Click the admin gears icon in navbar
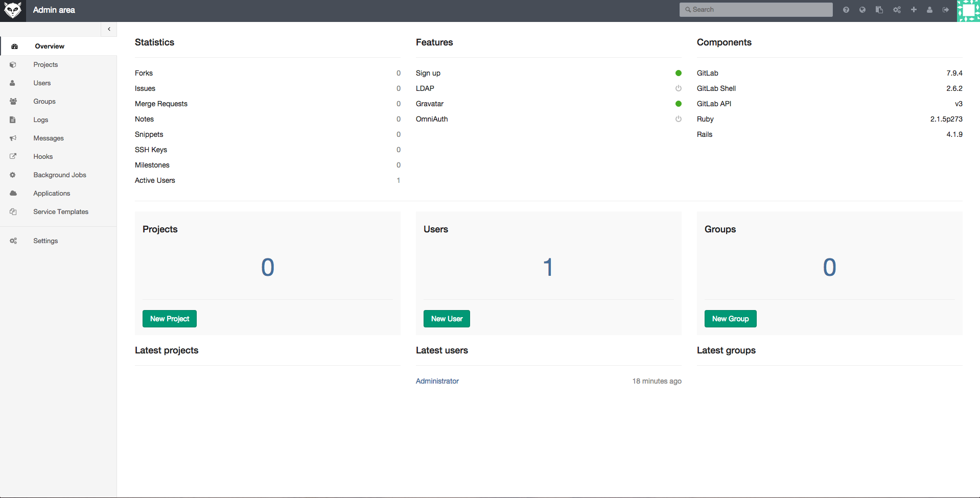Screen dimensions: 980x498 click(x=897, y=10)
